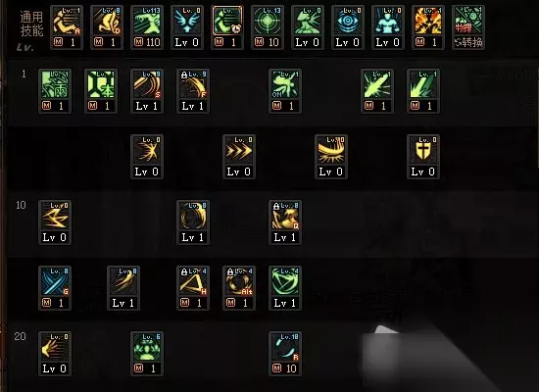Select the green triangle circle Lv 1 skill
The width and height of the screenshot is (539, 392).
coord(285,282)
